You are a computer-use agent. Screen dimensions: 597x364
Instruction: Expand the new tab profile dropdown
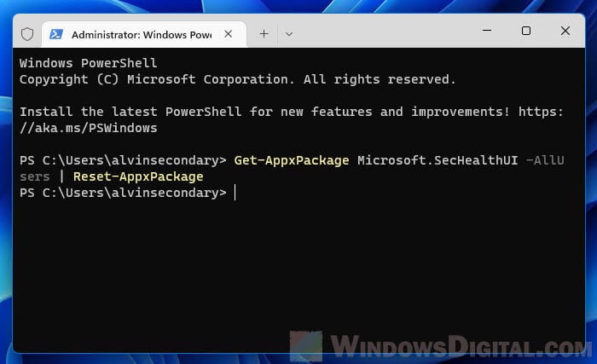pyautogui.click(x=289, y=34)
